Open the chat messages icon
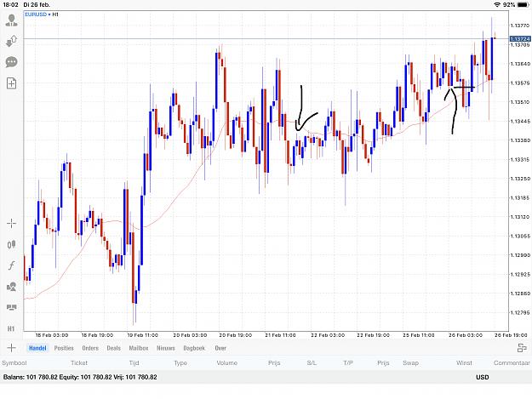 12,62
